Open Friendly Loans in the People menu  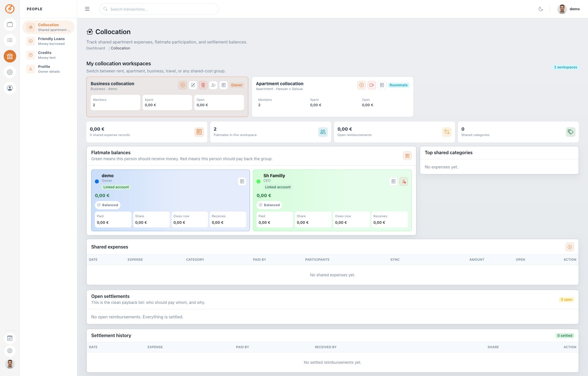(x=48, y=41)
